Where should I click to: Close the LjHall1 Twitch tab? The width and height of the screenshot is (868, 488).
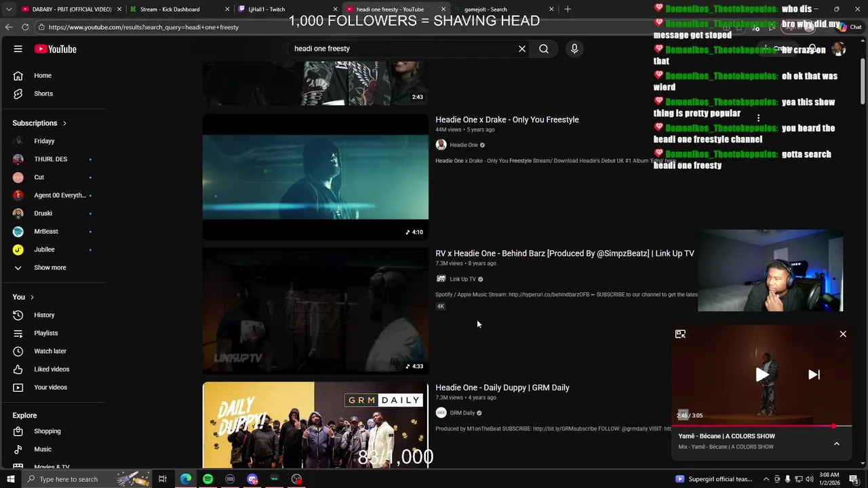pyautogui.click(x=335, y=9)
